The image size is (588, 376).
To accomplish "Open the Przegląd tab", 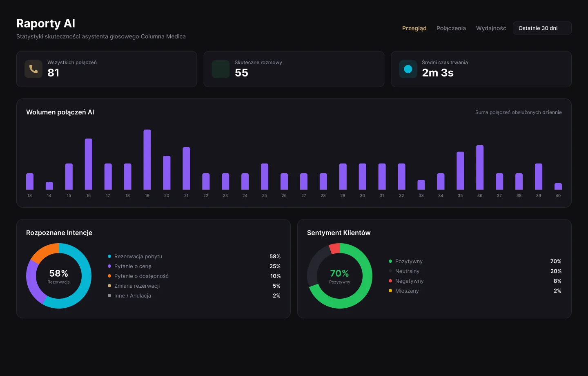I will point(414,28).
